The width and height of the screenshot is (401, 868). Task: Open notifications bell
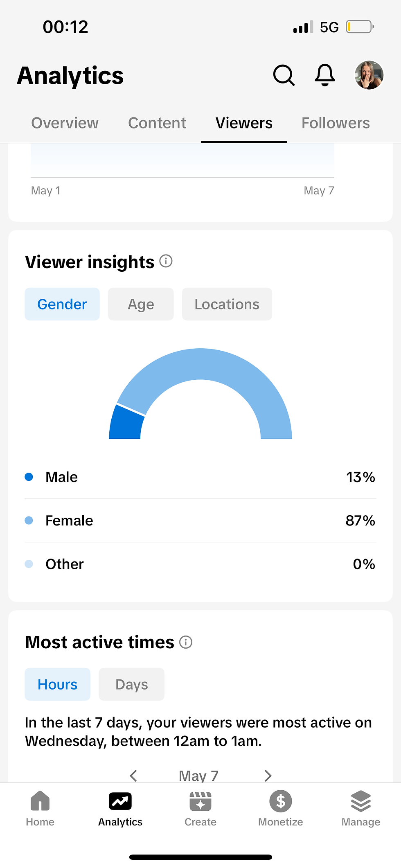pos(325,75)
